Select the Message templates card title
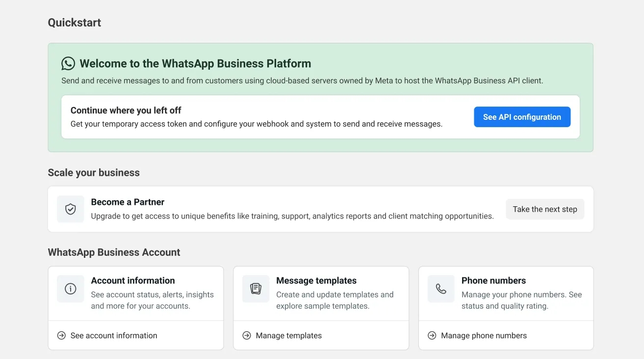Screen dimensions: 644x359 coord(316,280)
